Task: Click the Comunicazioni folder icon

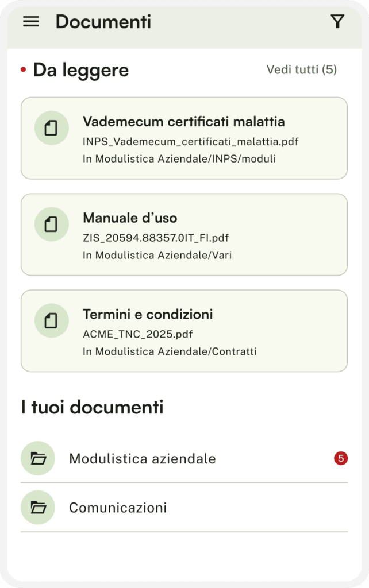Action: pos(38,508)
